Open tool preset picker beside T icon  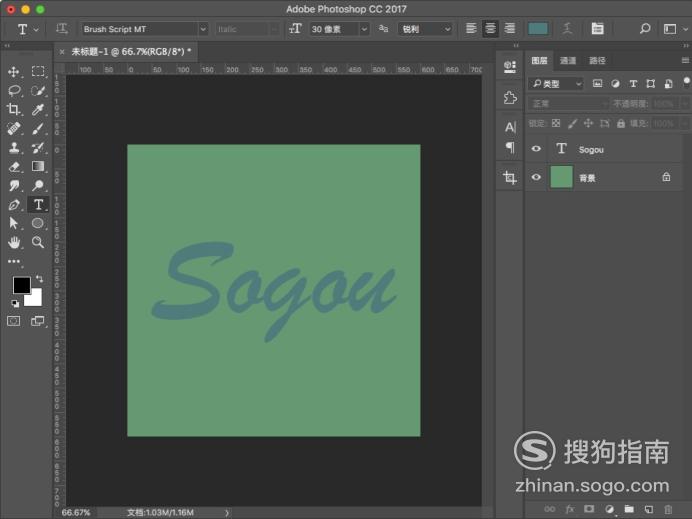click(x=36, y=30)
